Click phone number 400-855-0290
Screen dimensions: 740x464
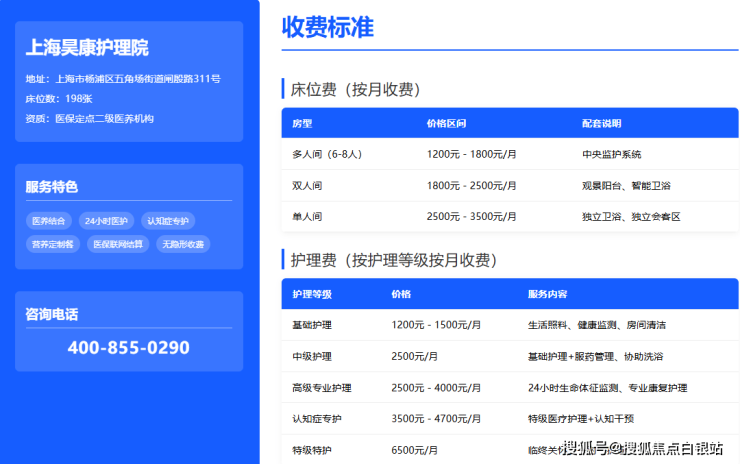pyautogui.click(x=128, y=347)
